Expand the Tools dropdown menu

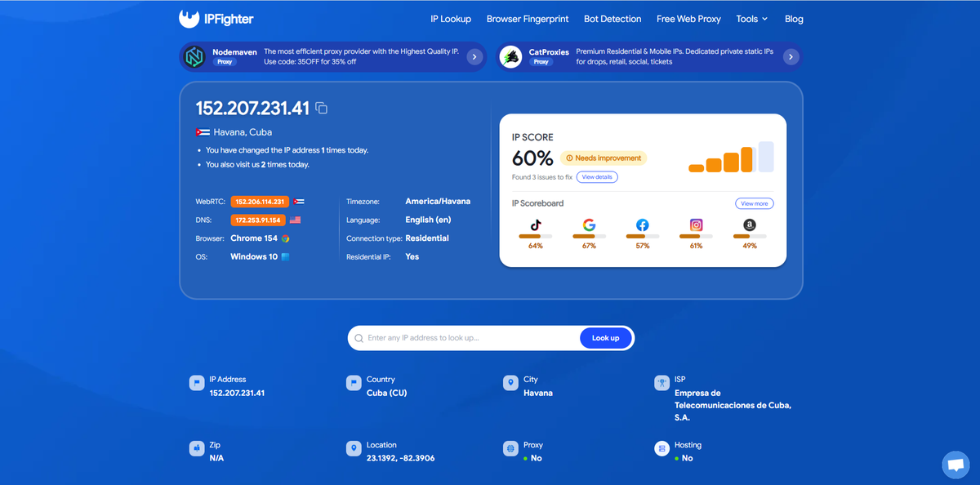pyautogui.click(x=751, y=19)
